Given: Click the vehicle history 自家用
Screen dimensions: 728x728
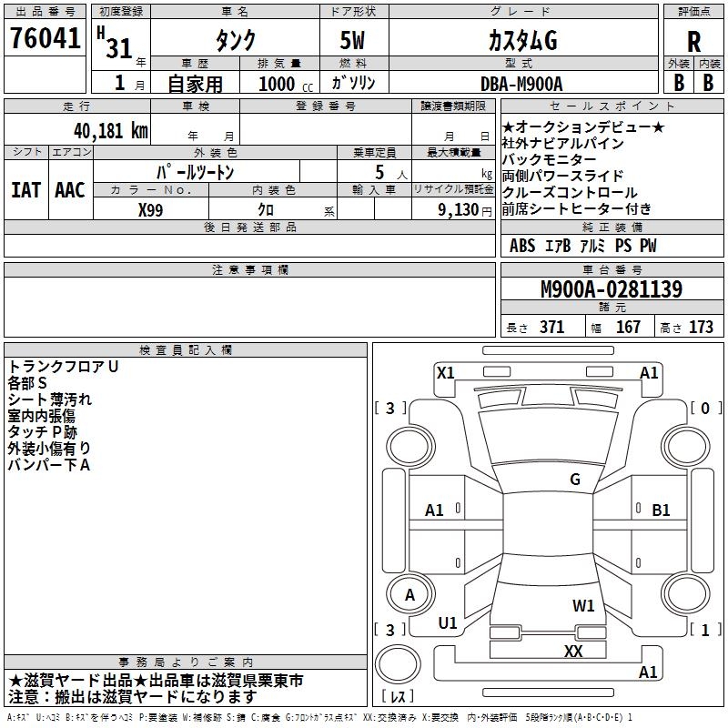Looking at the screenshot, I should pyautogui.click(x=195, y=84).
